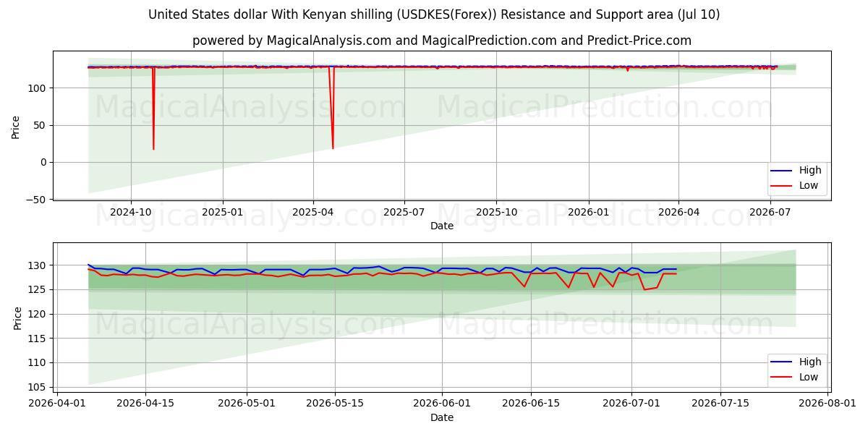Click 'Low' in the bottom chart legend
Image resolution: width=868 pixels, height=434 pixels.
[809, 377]
